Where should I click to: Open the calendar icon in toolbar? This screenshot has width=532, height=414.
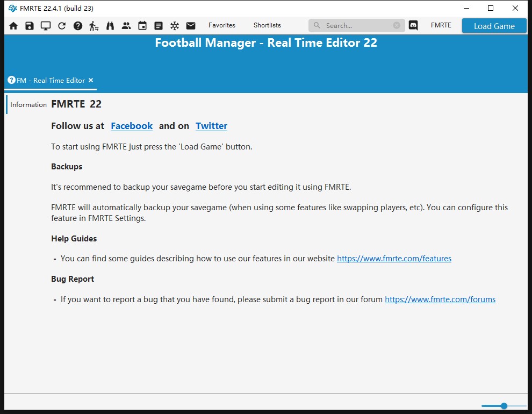pyautogui.click(x=142, y=25)
